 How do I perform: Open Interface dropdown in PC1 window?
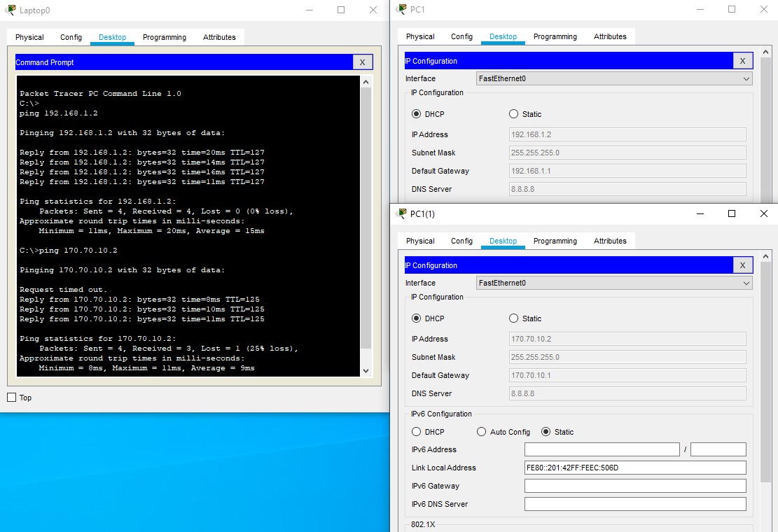point(614,78)
